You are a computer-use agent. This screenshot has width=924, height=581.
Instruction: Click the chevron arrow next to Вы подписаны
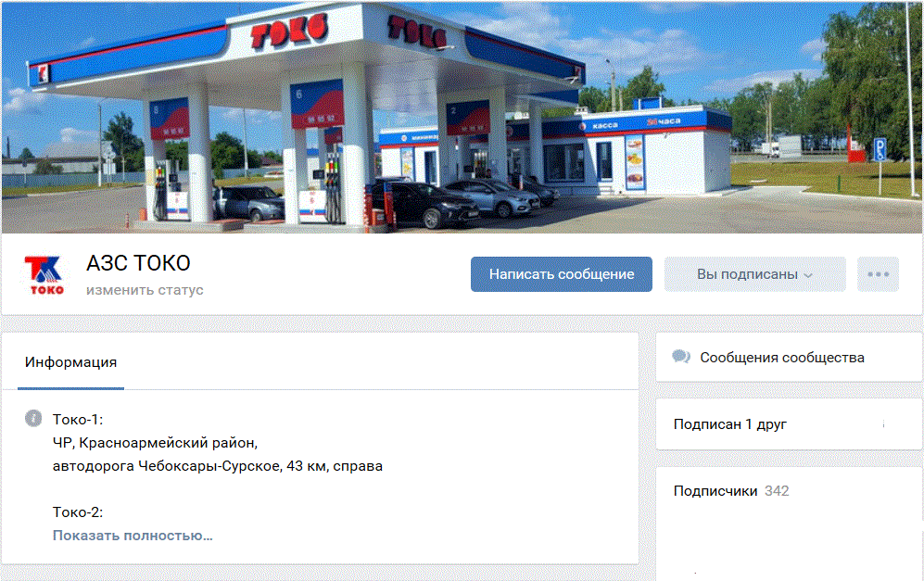point(808,275)
